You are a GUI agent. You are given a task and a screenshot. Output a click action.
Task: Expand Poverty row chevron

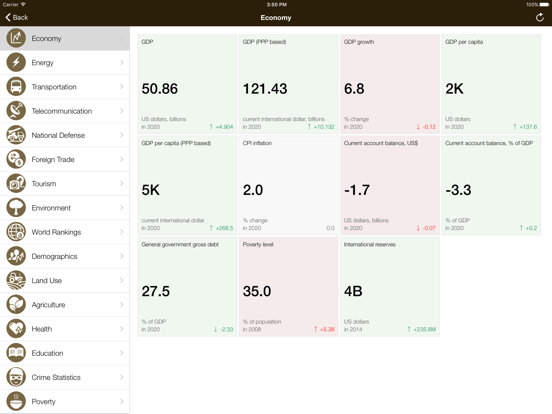pyautogui.click(x=122, y=401)
